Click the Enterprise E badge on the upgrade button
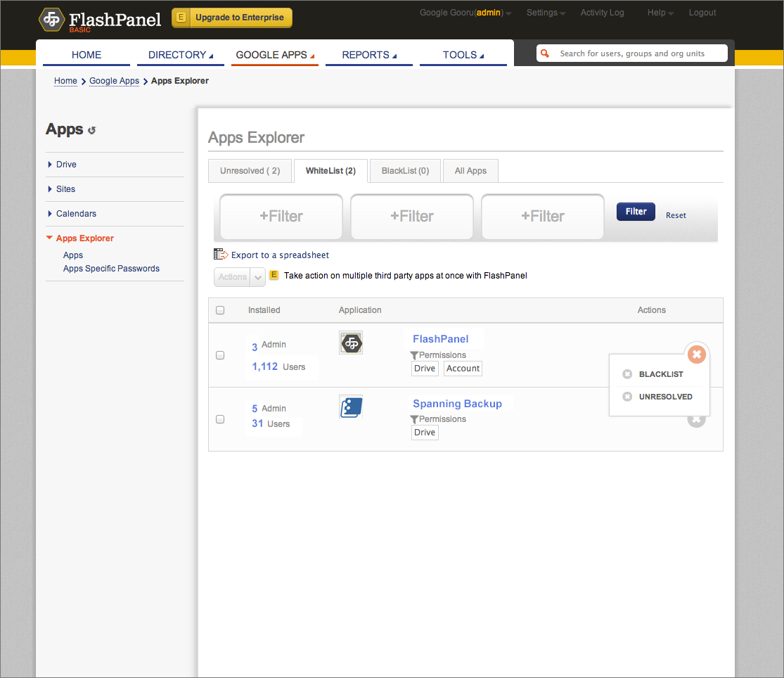This screenshot has height=678, width=784. coord(181,18)
